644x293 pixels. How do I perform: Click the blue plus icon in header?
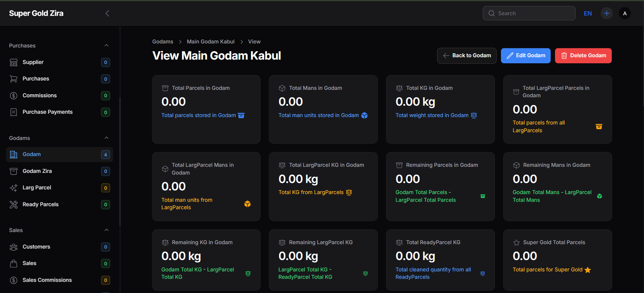(607, 13)
